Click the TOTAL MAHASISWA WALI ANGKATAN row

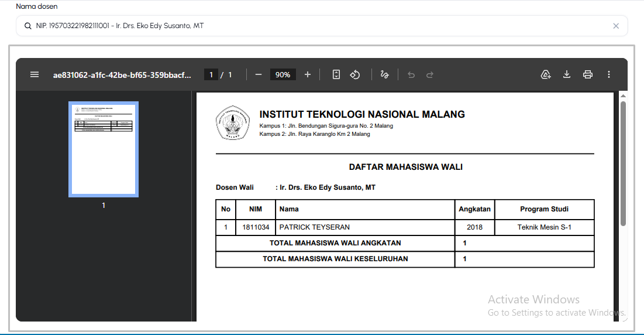(x=405, y=243)
